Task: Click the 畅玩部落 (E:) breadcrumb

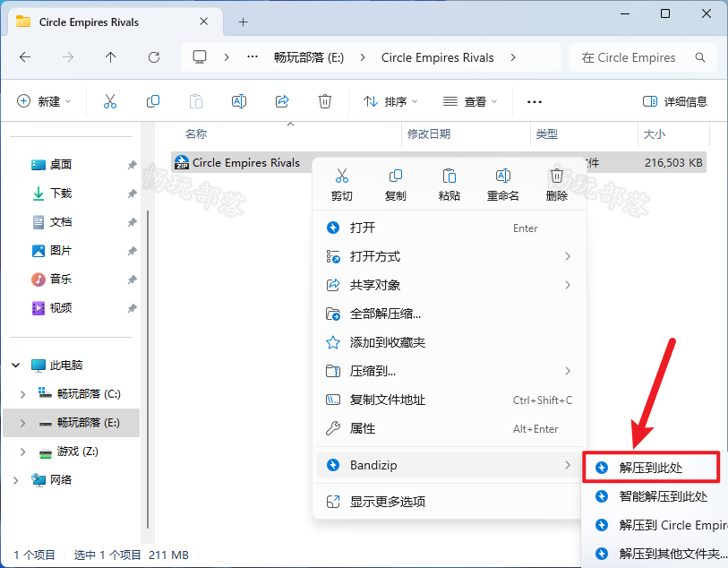Action: 309,57
